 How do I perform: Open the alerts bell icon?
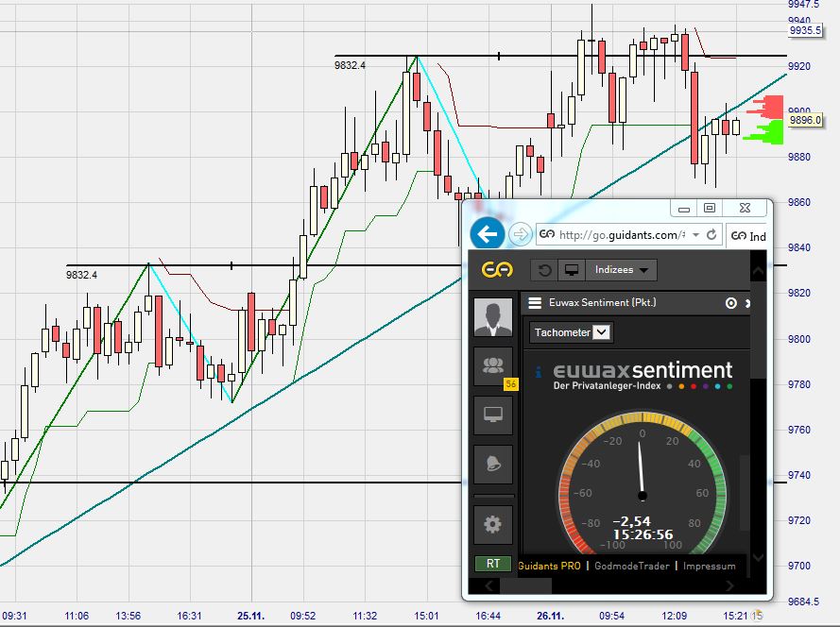tap(493, 464)
